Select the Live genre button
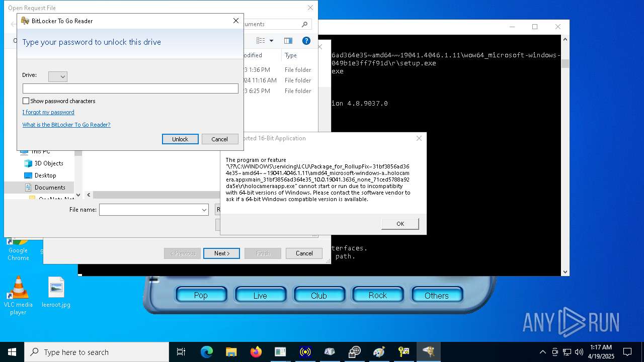 click(x=260, y=296)
